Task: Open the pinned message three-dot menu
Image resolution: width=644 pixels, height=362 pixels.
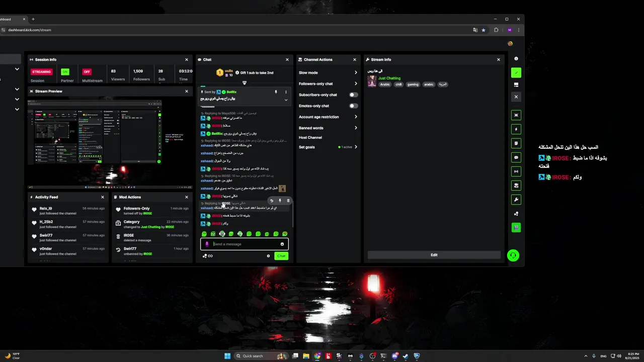Action: point(286,92)
